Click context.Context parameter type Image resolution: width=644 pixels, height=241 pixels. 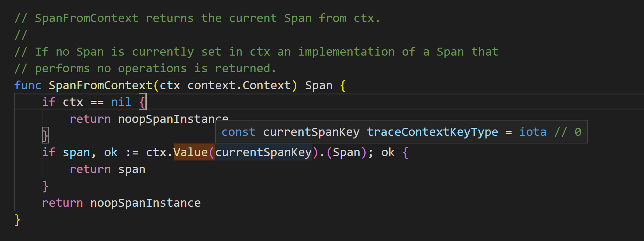click(239, 86)
